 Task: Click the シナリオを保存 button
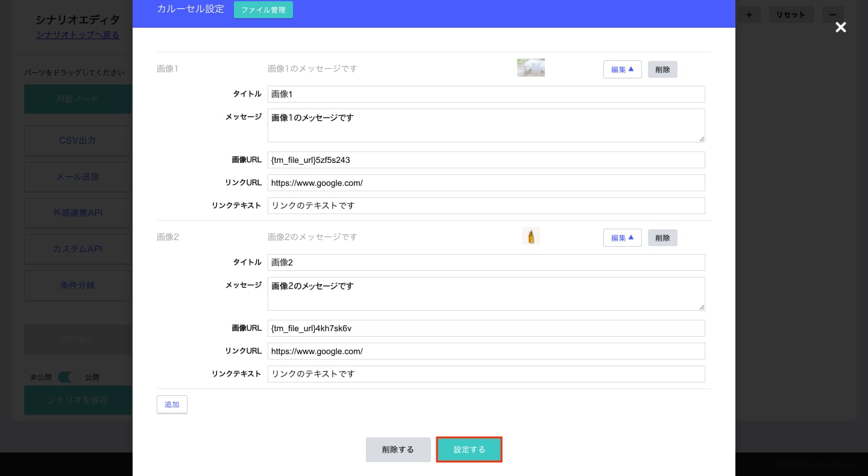coord(78,400)
